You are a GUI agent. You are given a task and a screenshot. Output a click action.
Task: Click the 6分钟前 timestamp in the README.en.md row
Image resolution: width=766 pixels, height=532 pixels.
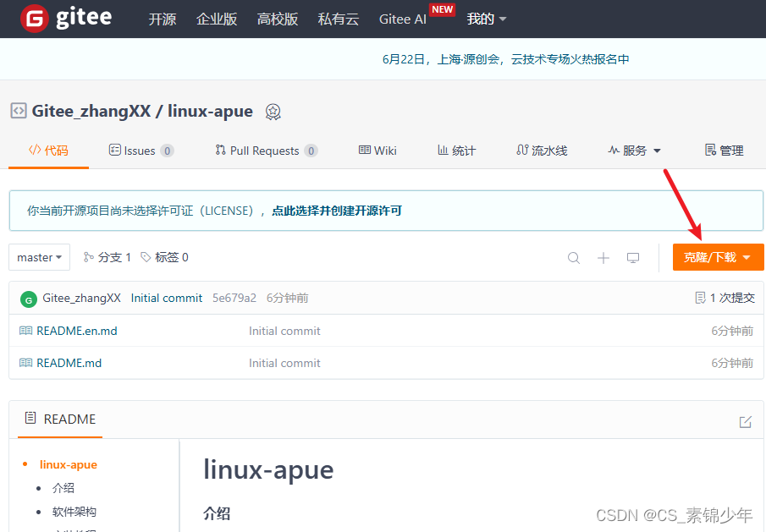(x=732, y=331)
